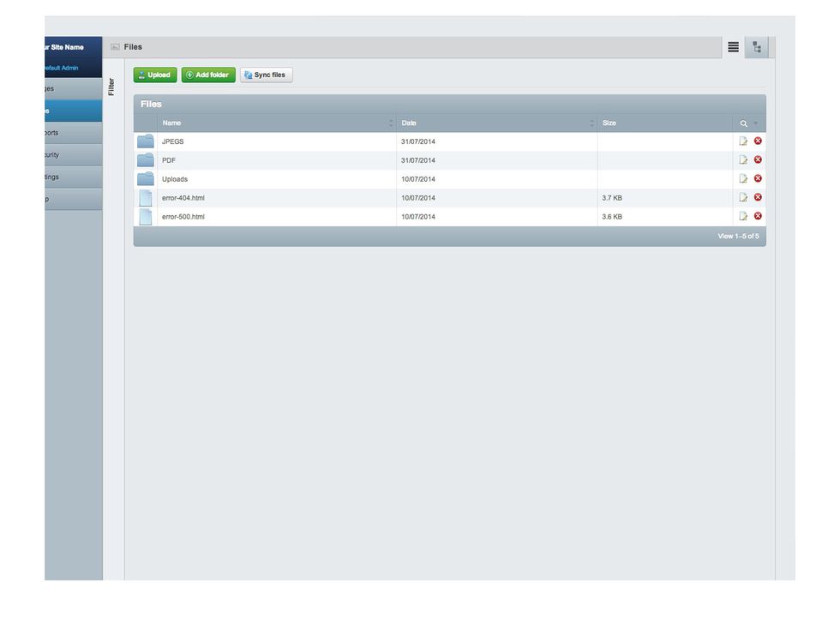This screenshot has height=630, width=840.
Task: Sort by the Date column header
Action: click(409, 123)
